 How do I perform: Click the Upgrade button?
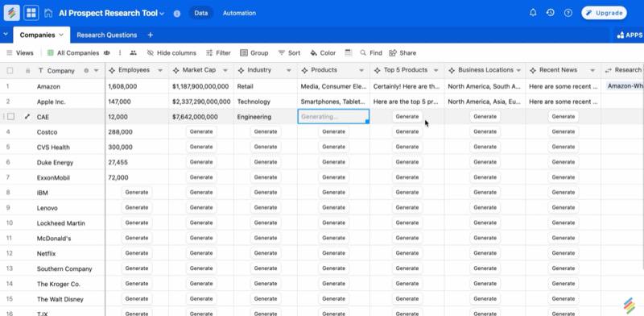pyautogui.click(x=604, y=13)
